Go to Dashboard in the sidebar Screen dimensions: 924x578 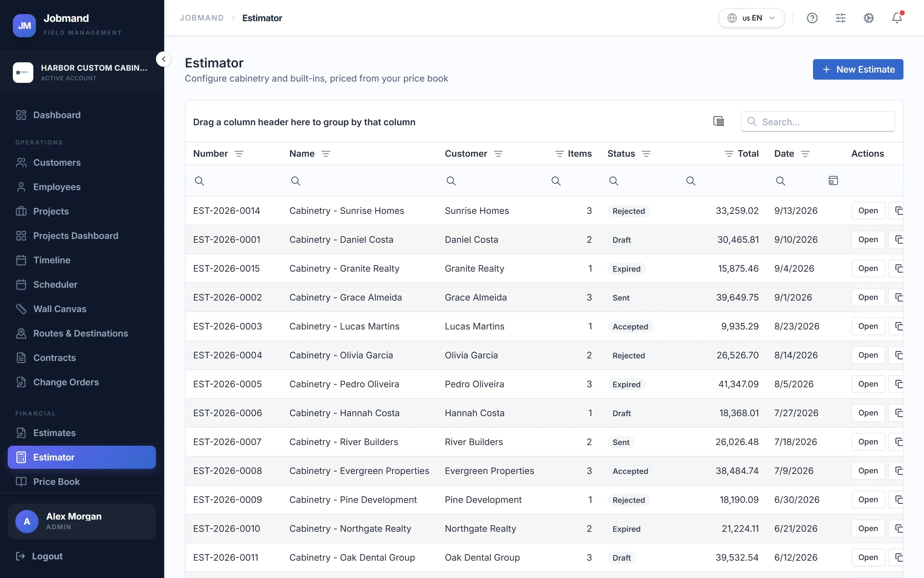pos(82,115)
